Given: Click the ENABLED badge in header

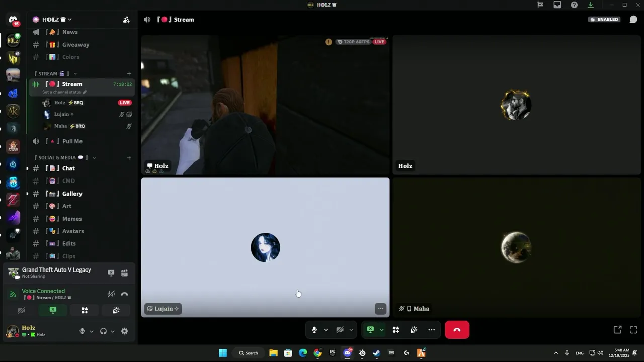Looking at the screenshot, I should coord(605,20).
